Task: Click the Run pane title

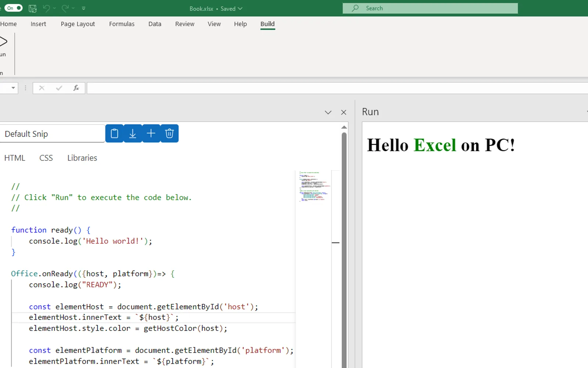Action: coord(370,112)
